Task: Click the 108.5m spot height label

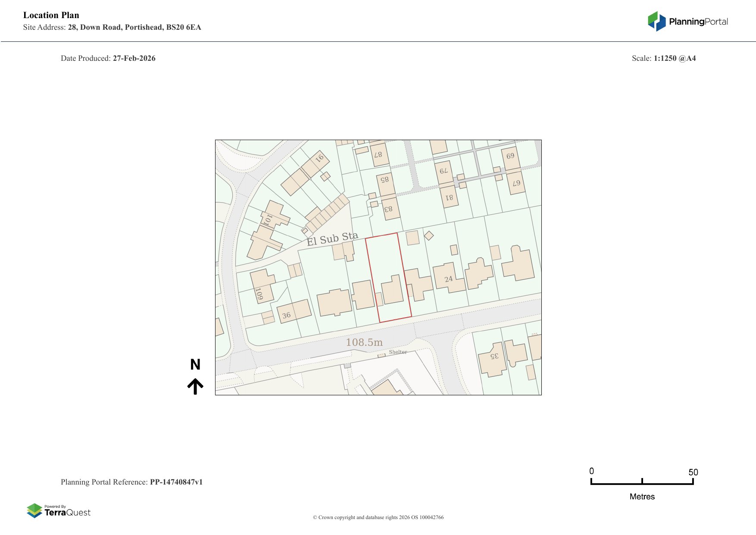Action: tap(364, 342)
